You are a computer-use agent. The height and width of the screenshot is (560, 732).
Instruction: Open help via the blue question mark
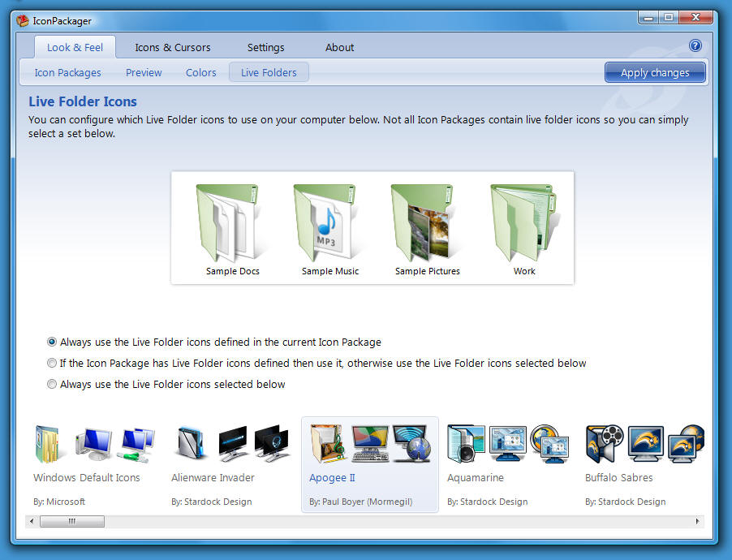click(x=695, y=45)
